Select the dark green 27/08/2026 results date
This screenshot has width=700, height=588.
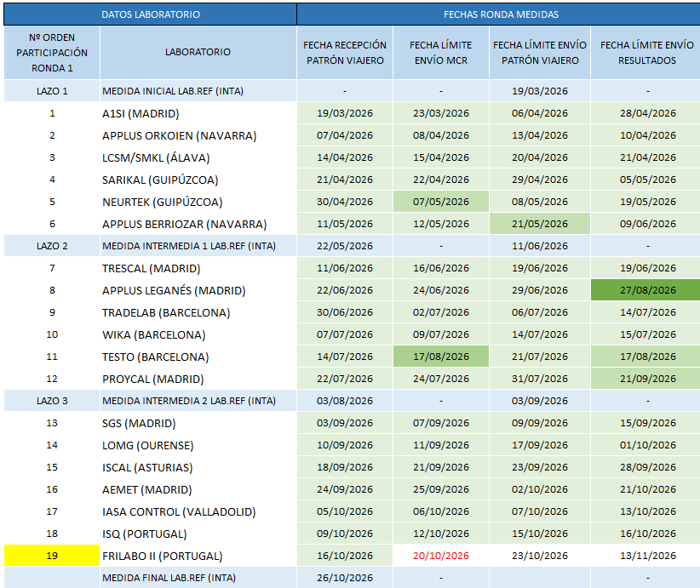pos(647,290)
